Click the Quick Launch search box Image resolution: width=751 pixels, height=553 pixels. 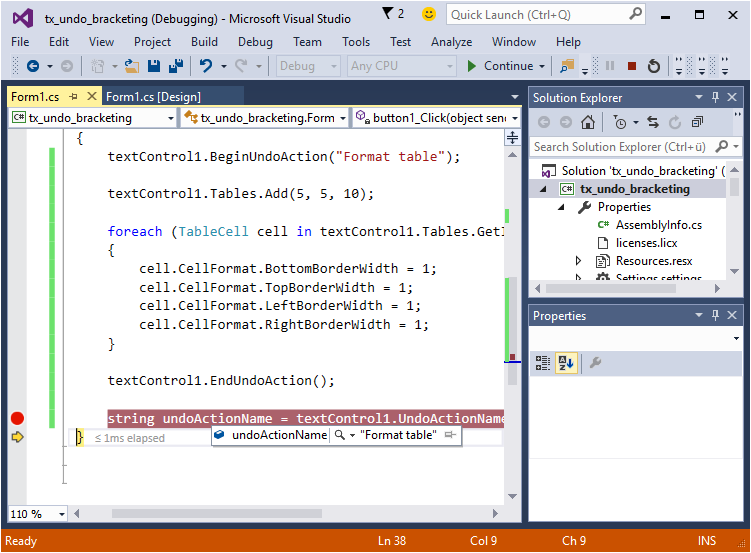pos(536,14)
